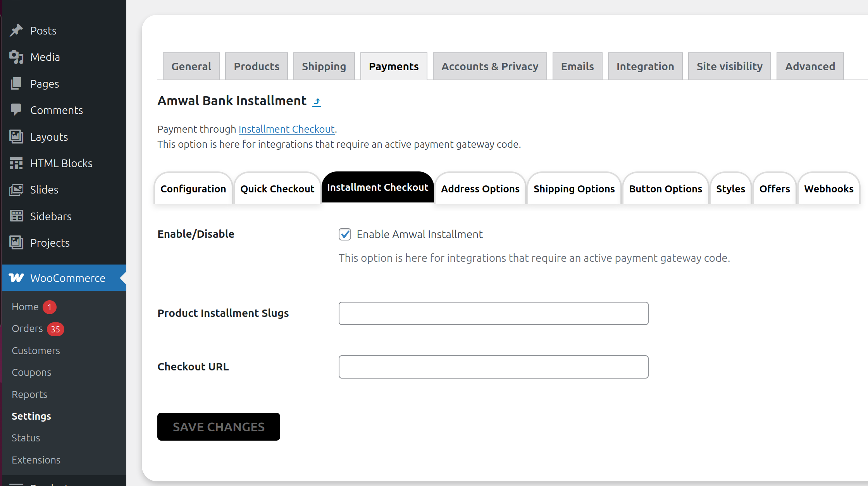Follow the Installment Checkout link
Viewport: 868px width, 486px height.
click(x=286, y=129)
